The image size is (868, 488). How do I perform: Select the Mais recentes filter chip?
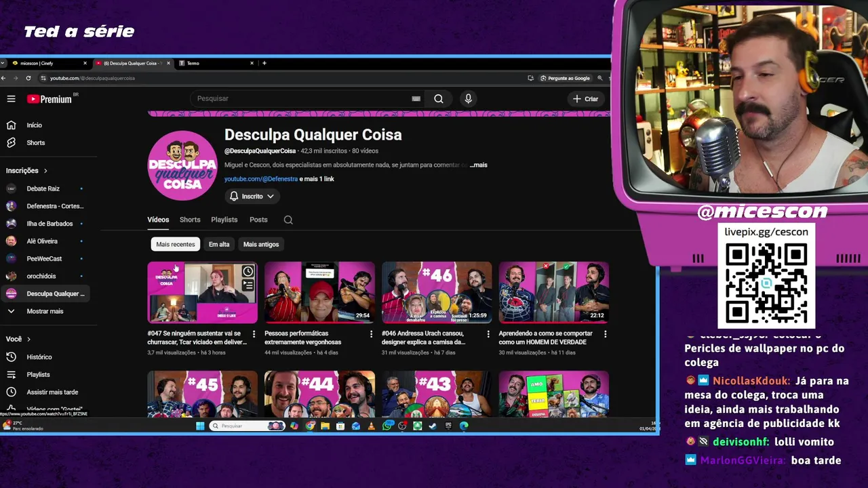[175, 244]
